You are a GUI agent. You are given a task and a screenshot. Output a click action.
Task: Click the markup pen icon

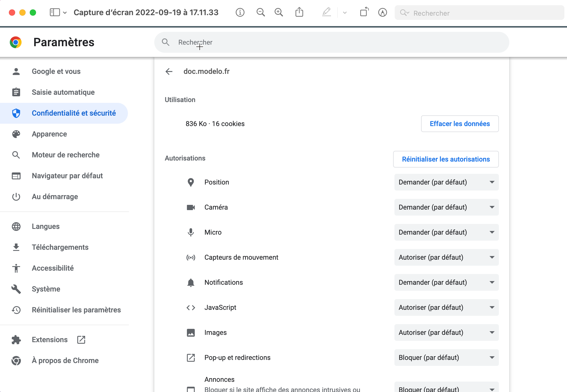click(326, 12)
